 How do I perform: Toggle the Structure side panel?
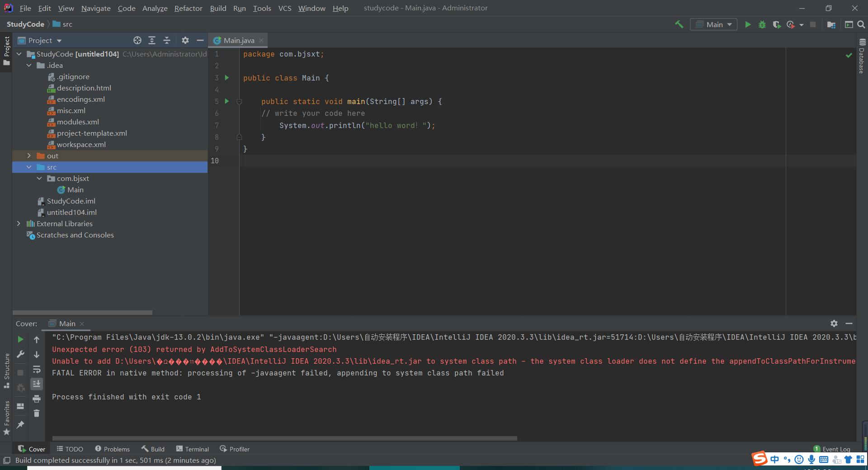pyautogui.click(x=6, y=370)
